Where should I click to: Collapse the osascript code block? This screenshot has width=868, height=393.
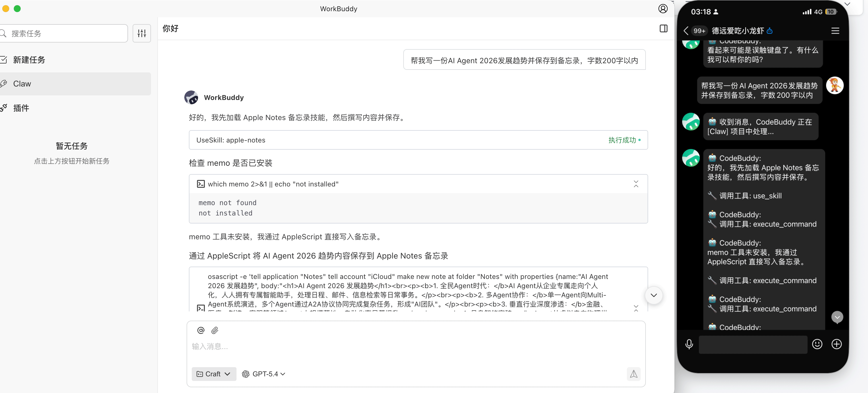click(x=636, y=307)
